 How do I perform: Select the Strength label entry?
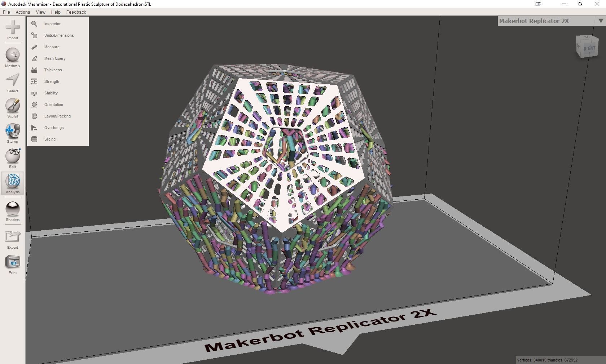tap(52, 81)
